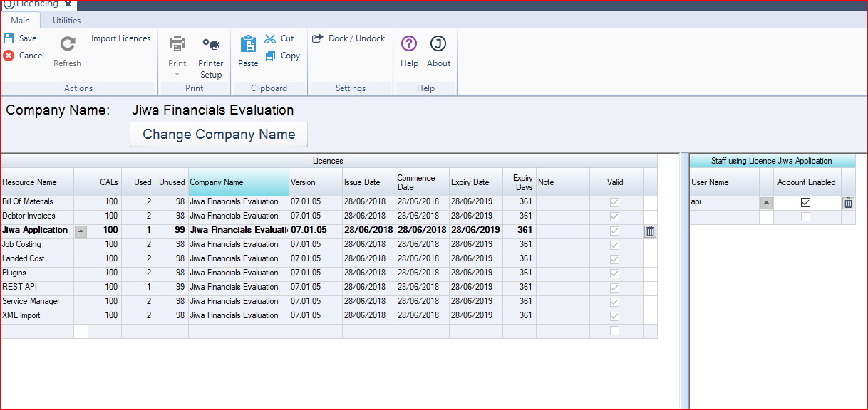Click the Cut scissors icon
The height and width of the screenshot is (410, 868).
271,38
